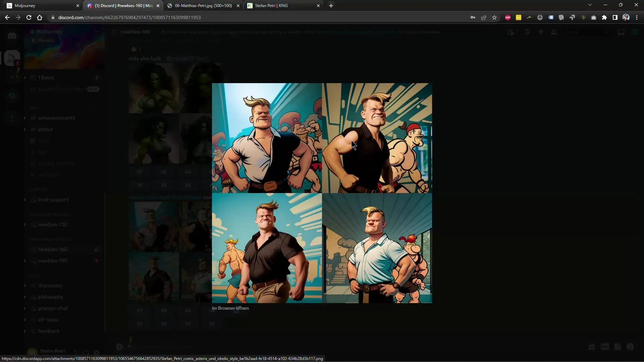Screen dimensions: 644x362
Task: Open the feedback channel
Action: tap(64, 331)
